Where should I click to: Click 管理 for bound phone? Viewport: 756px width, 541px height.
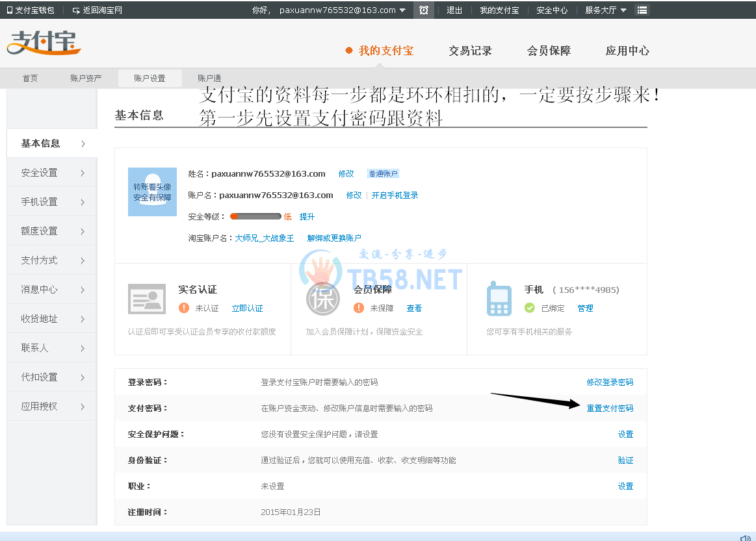[x=585, y=308]
